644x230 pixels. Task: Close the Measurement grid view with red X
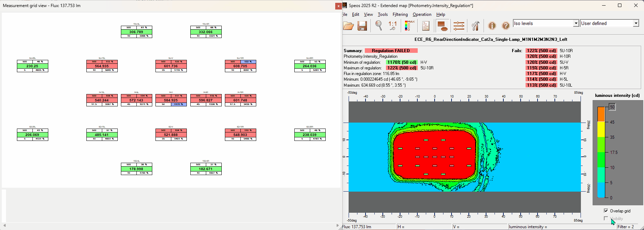click(338, 6)
